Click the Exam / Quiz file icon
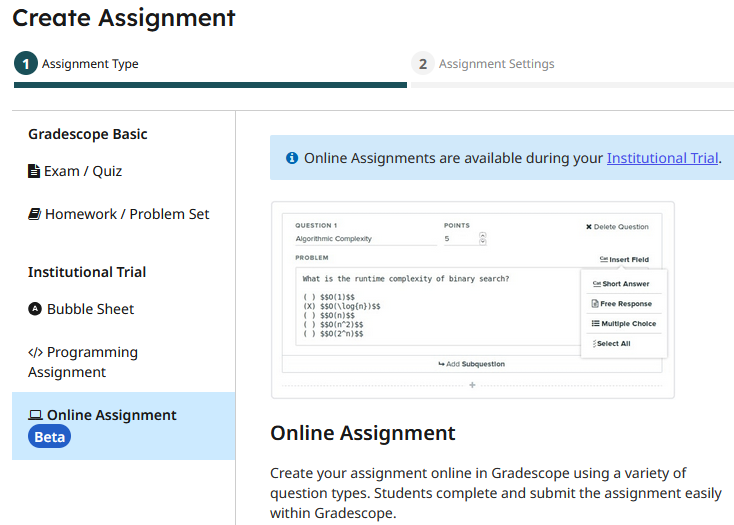The width and height of the screenshot is (734, 525). pyautogui.click(x=34, y=171)
